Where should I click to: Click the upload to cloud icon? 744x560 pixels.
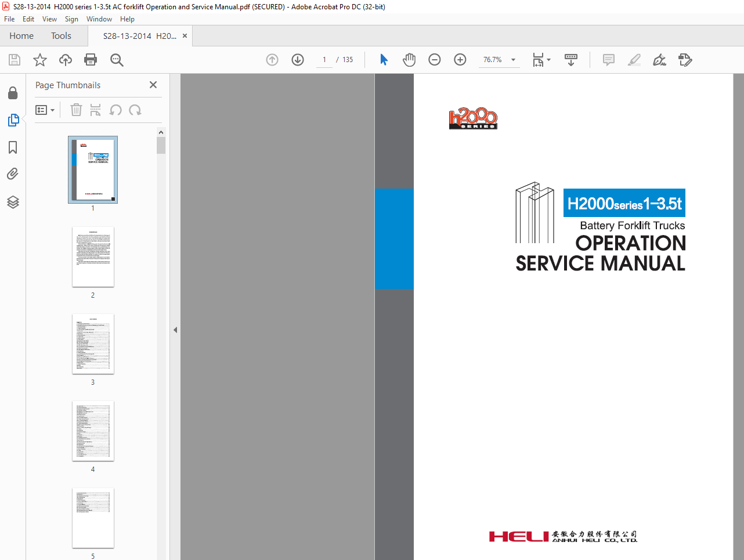tap(66, 60)
